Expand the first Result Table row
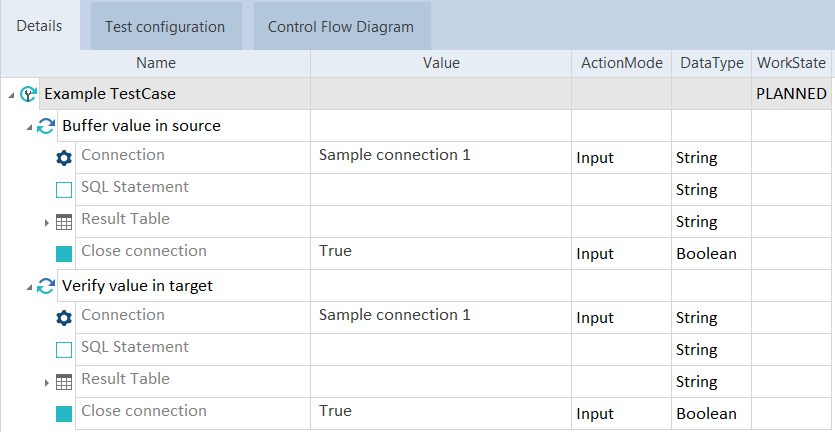The image size is (835, 432). 46,222
